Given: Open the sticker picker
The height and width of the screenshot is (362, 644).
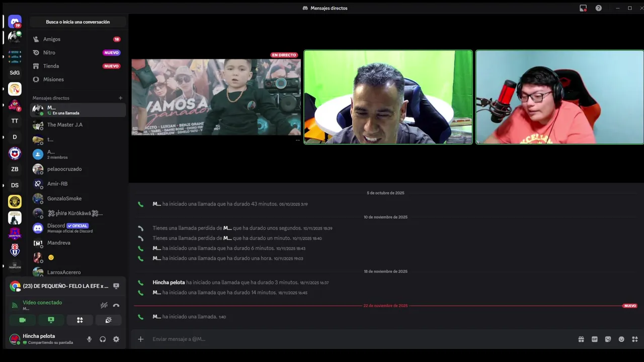Looking at the screenshot, I should point(608,339).
